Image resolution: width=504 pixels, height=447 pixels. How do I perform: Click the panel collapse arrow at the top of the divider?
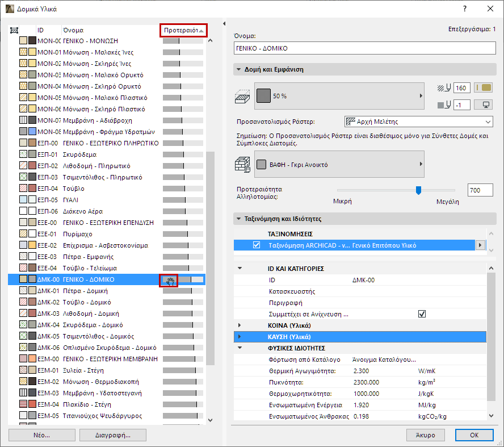click(224, 23)
